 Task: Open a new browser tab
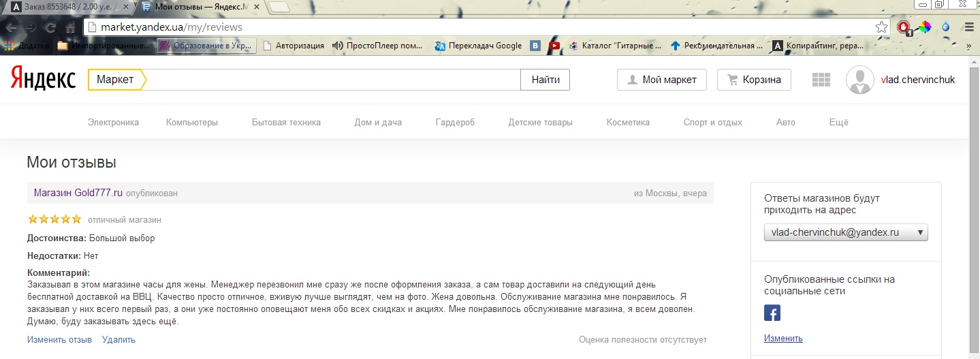coord(279,7)
